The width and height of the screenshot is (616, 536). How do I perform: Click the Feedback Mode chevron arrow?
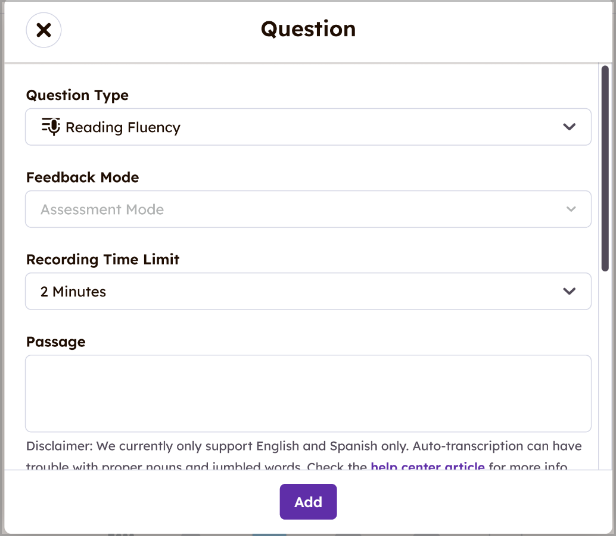[x=570, y=209]
